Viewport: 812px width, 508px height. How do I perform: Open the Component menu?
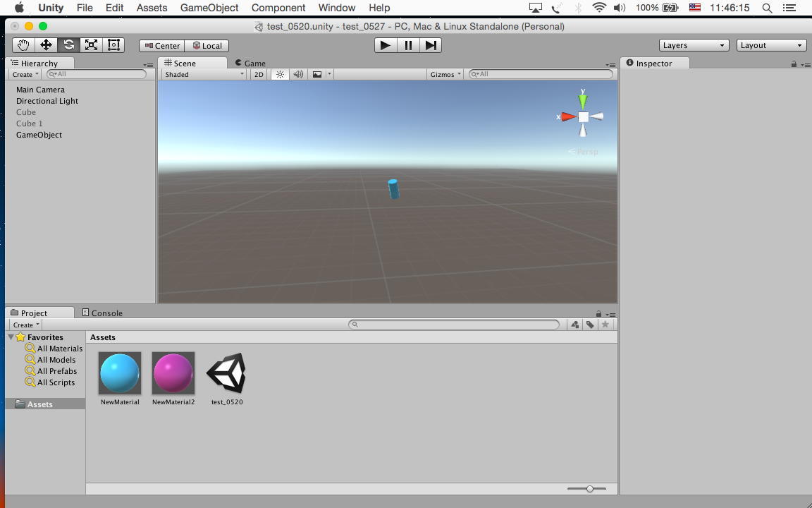coord(278,8)
